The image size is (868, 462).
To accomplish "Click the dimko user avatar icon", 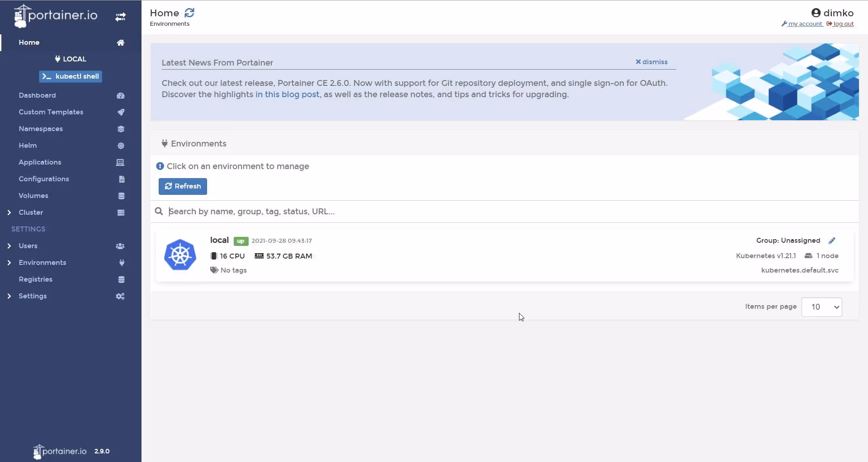I will pyautogui.click(x=816, y=13).
